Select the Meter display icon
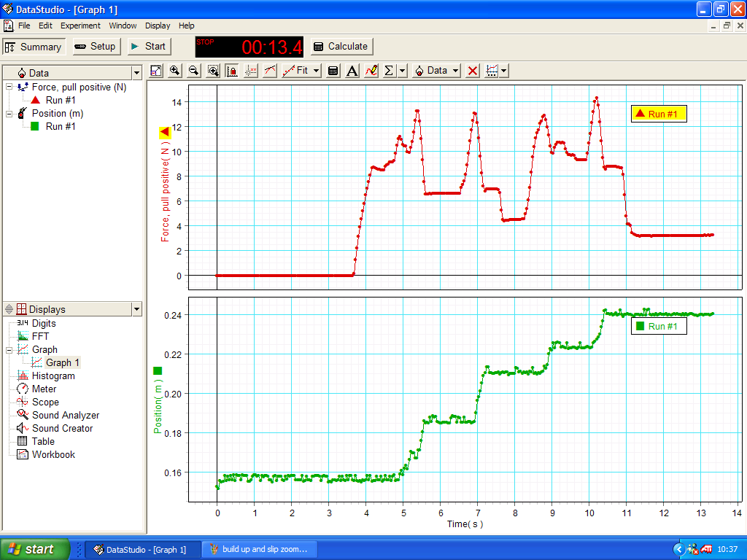 pos(23,389)
